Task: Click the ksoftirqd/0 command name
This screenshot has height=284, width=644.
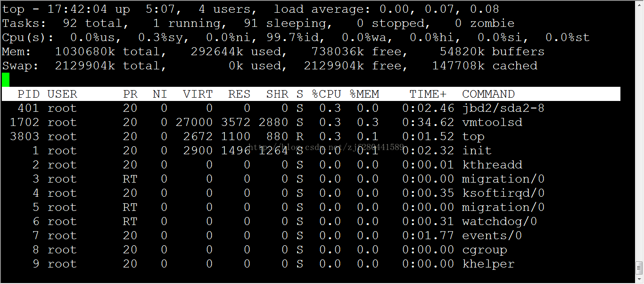Action: [x=504, y=193]
